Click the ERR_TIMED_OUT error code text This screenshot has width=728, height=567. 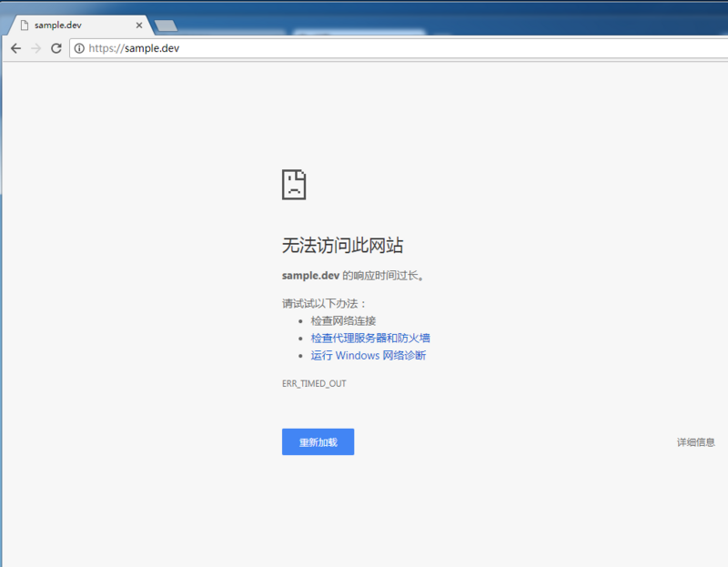[314, 383]
